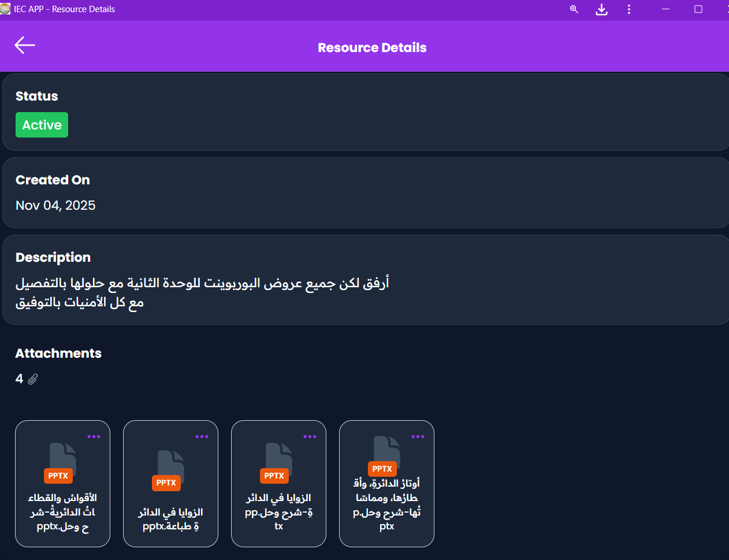729x560 pixels.
Task: Click document icon of الزوايا في الدائرة-شرح وحل
Action: point(278,458)
